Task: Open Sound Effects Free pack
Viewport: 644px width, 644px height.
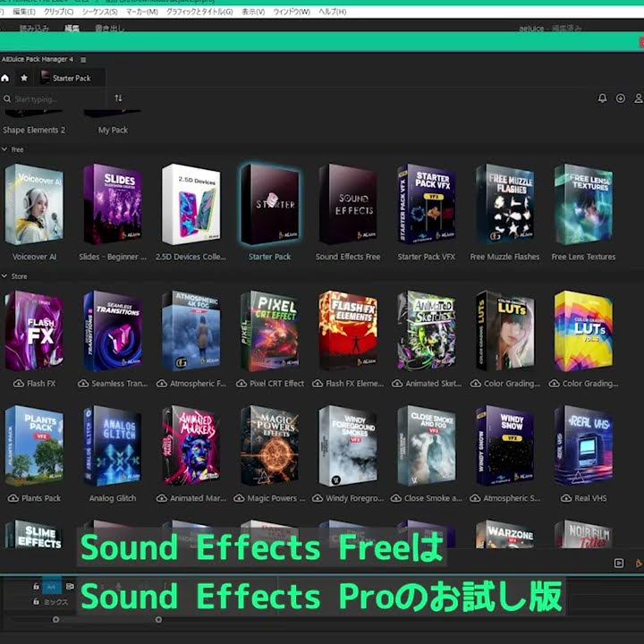Action: pos(348,204)
